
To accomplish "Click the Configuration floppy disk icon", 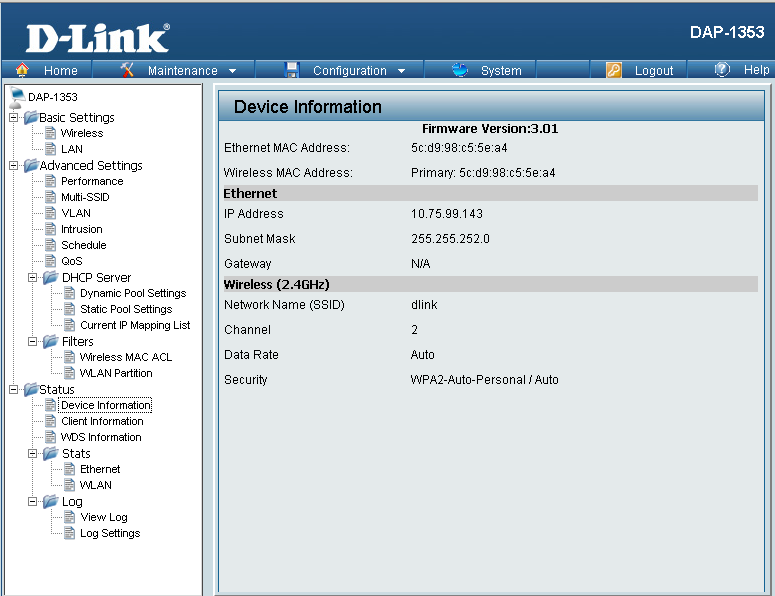I will click(x=292, y=70).
